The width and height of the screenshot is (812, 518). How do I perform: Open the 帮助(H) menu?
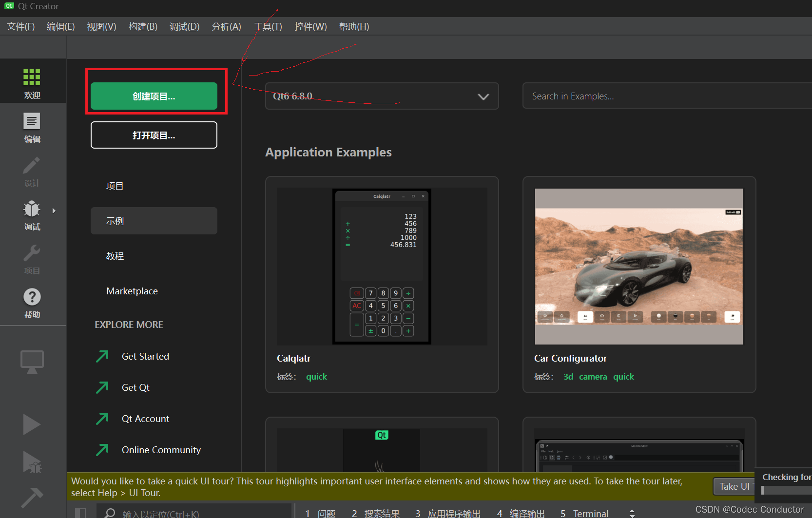tap(354, 27)
